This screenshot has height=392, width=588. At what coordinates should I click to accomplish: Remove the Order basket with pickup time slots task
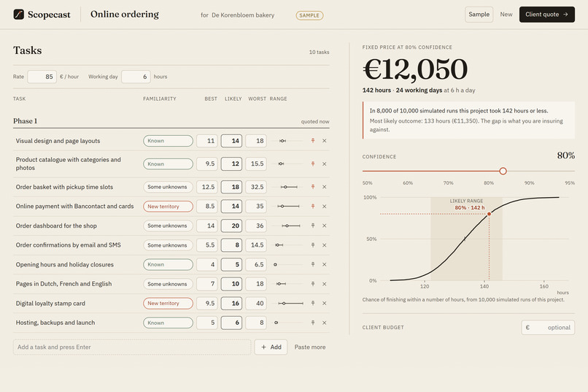coord(325,187)
